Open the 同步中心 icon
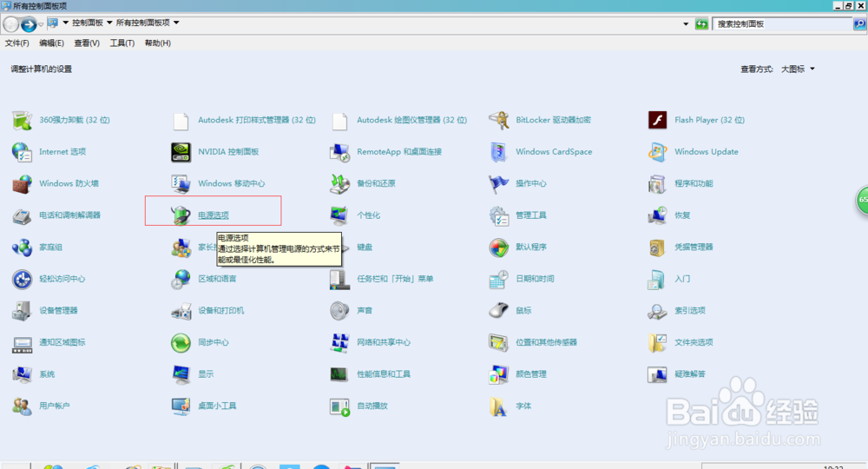Image resolution: width=868 pixels, height=469 pixels. pos(181,343)
